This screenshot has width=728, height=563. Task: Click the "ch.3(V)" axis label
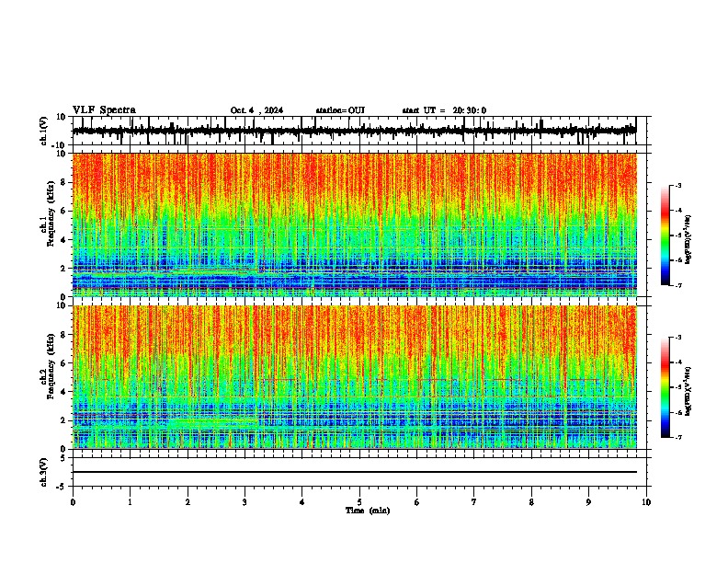click(x=44, y=472)
